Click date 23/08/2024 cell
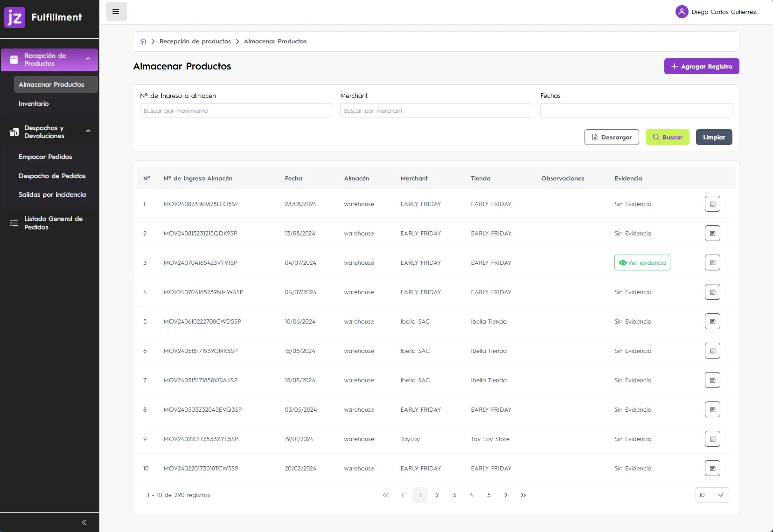 300,204
